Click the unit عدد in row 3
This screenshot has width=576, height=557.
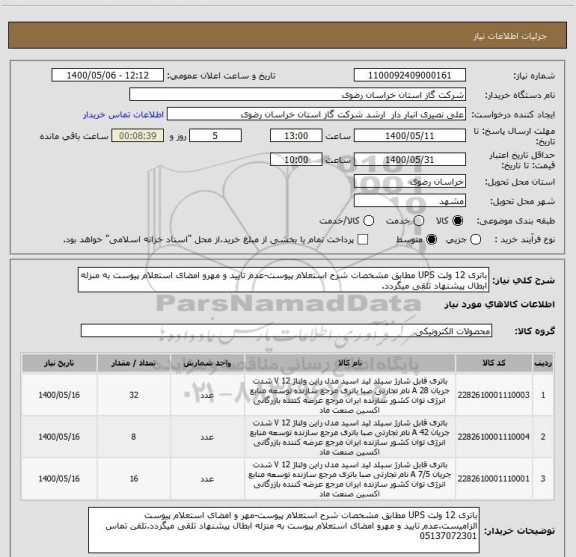coord(207,479)
